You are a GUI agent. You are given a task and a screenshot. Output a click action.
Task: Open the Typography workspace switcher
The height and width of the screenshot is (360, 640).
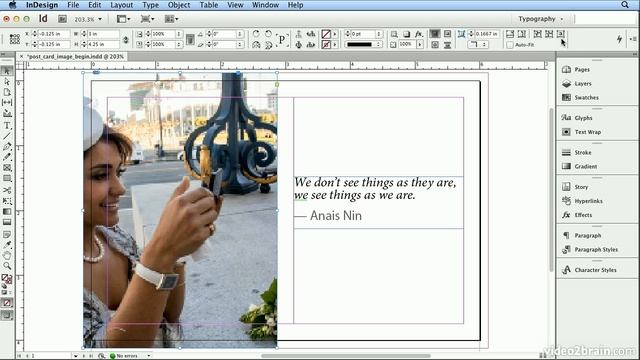click(x=540, y=19)
